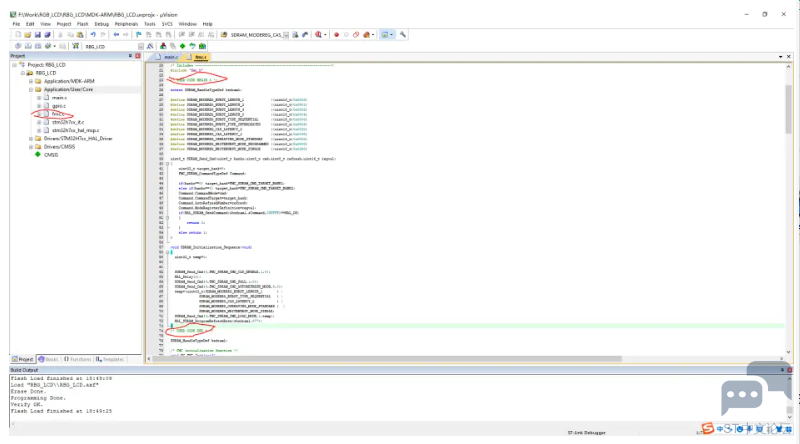Switch to Functions panel tab
The image size is (800, 444).
pyautogui.click(x=78, y=359)
